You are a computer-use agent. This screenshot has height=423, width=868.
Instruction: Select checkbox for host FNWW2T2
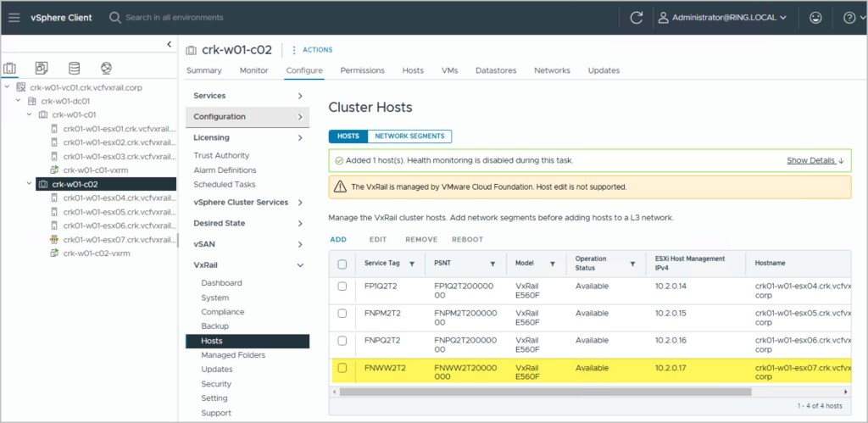tap(342, 368)
